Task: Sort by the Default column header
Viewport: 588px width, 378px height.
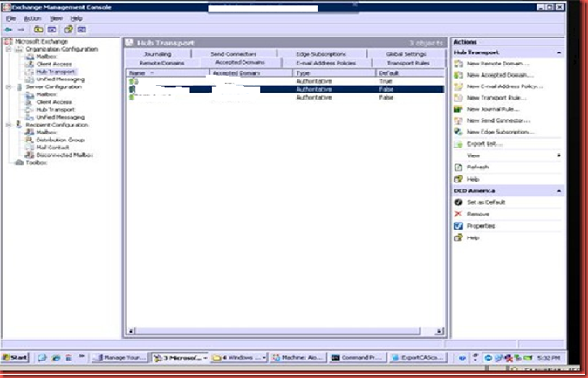Action: [410, 72]
